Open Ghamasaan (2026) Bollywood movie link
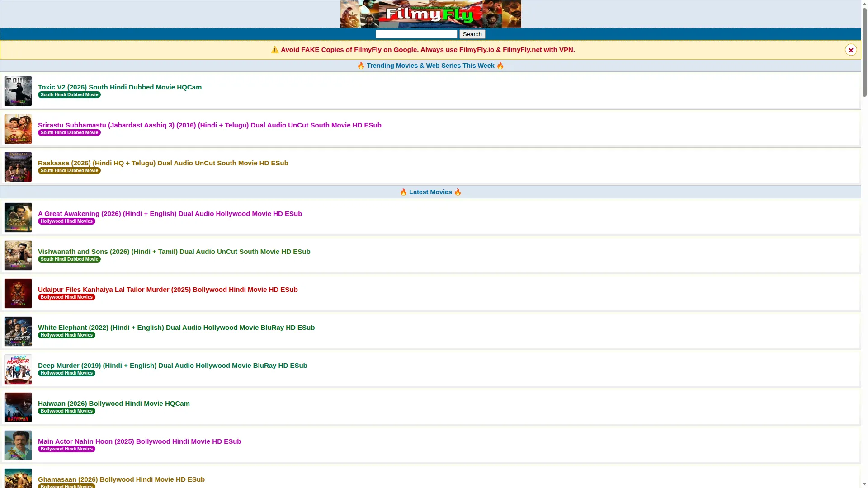This screenshot has width=868, height=488. click(x=121, y=479)
